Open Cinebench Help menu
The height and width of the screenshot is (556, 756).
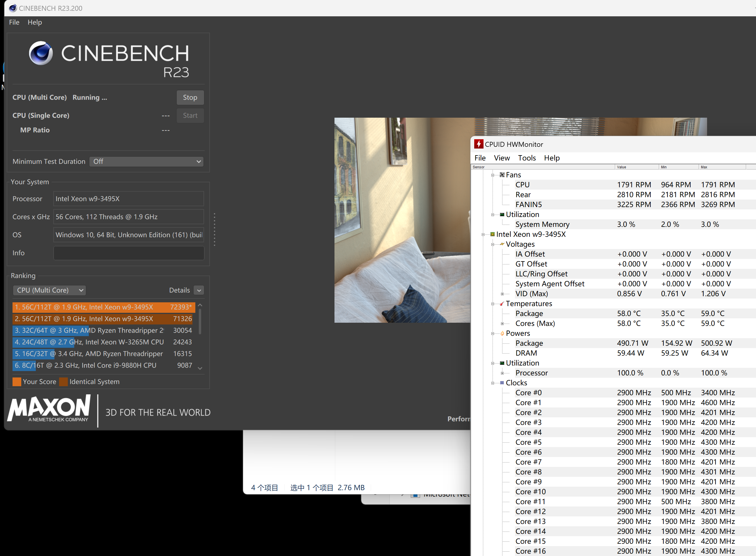[35, 22]
